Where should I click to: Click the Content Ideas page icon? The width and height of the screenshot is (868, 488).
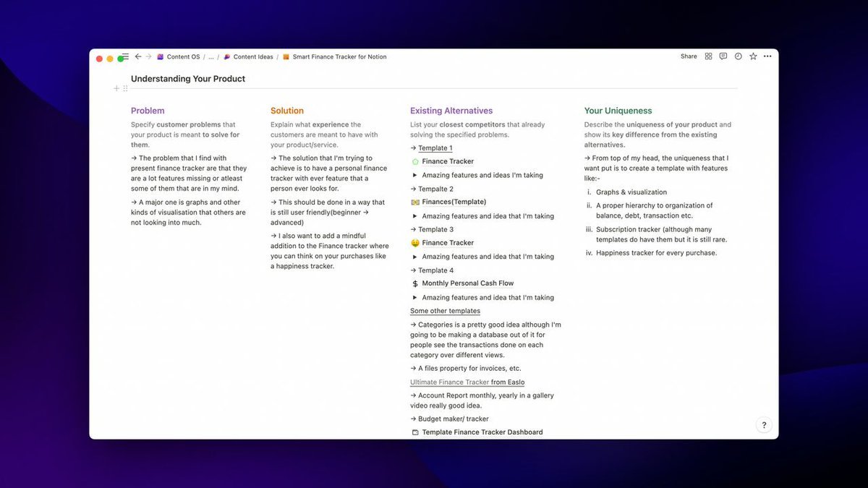(227, 56)
